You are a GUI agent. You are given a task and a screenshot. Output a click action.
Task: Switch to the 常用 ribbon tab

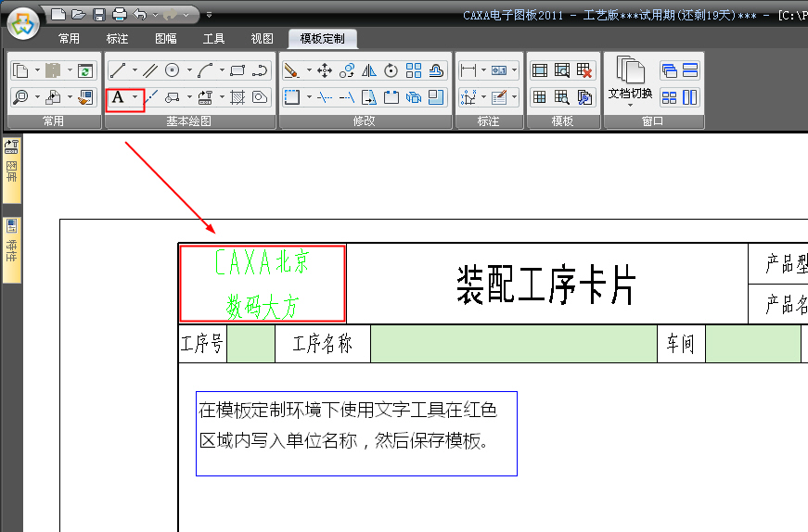69,39
